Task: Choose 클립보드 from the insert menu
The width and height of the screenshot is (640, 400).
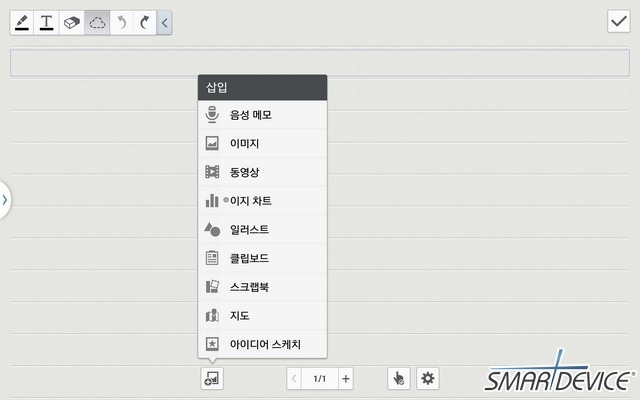Action: [x=262, y=258]
